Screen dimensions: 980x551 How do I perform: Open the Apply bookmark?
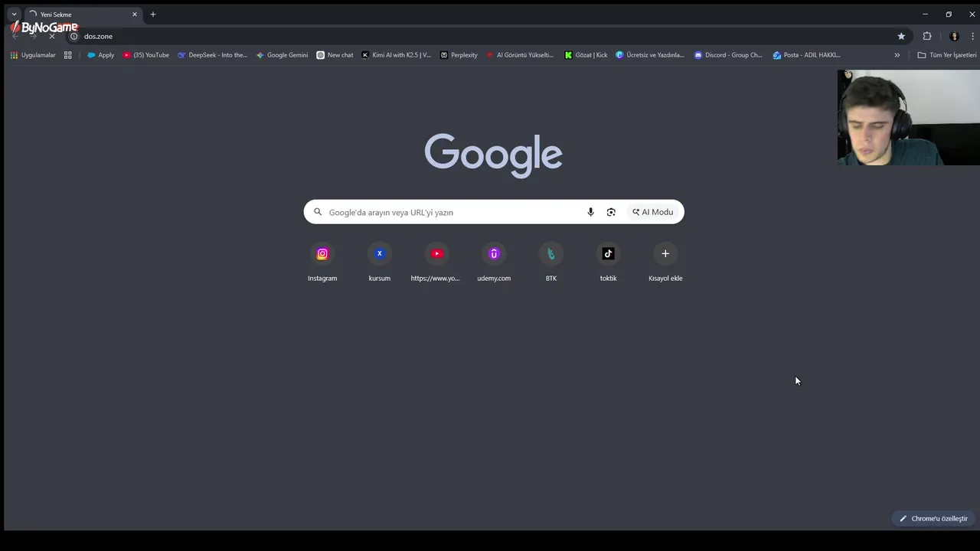(100, 55)
